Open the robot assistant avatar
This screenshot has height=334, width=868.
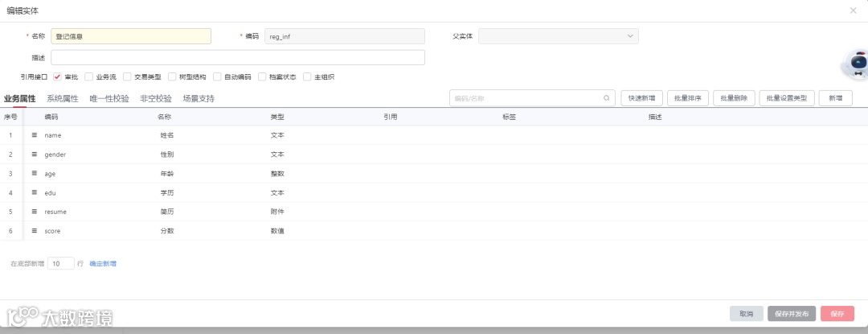pyautogui.click(x=856, y=64)
